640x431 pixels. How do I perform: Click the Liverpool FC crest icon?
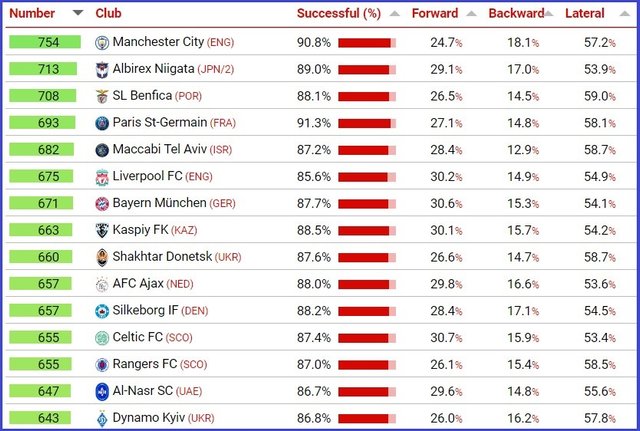102,176
